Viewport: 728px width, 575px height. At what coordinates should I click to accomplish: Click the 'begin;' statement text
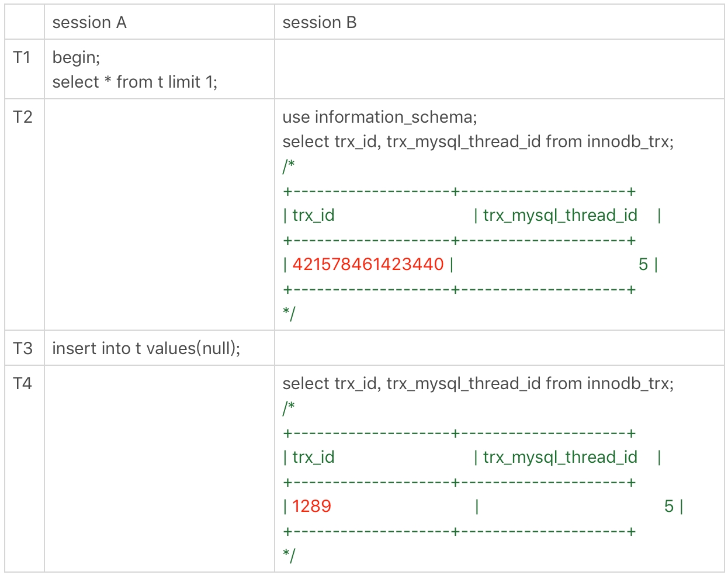[76, 57]
